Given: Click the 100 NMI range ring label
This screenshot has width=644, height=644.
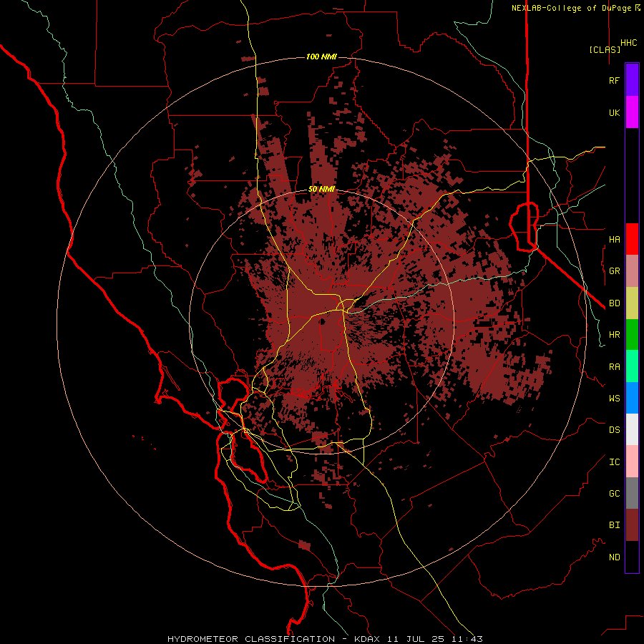Looking at the screenshot, I should (x=321, y=57).
